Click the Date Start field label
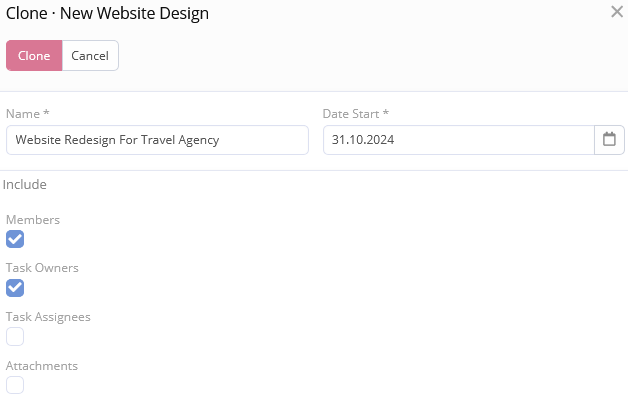This screenshot has width=628, height=398. click(356, 114)
